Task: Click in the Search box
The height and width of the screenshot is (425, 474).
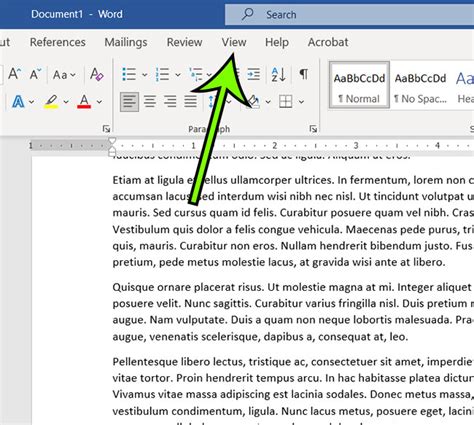Action: tap(349, 15)
